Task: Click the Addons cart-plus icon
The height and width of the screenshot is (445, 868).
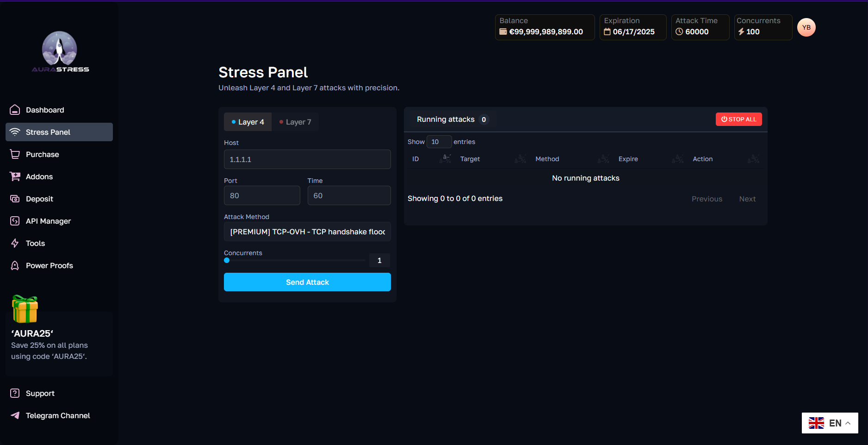Action: [15, 176]
